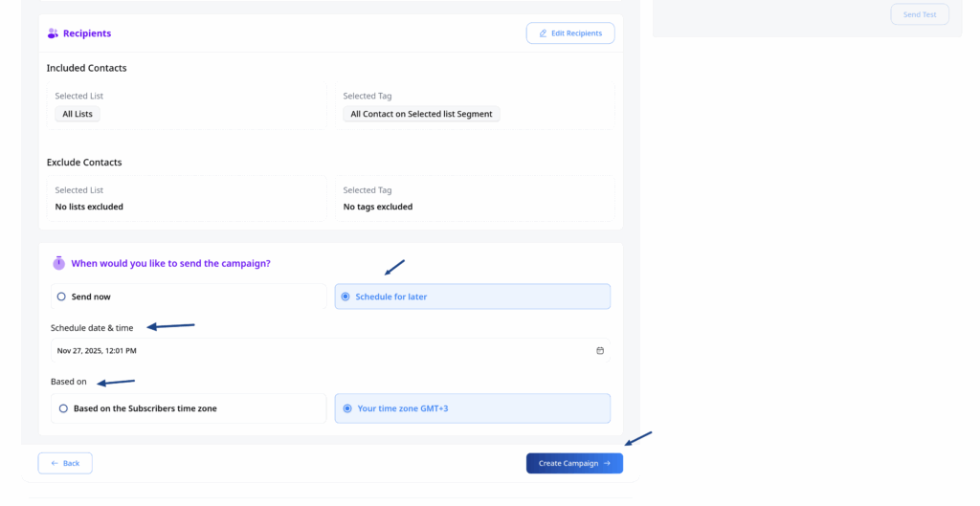Screen dimensions: 980x506
Task: Click the No lists excluded text
Action: click(89, 207)
